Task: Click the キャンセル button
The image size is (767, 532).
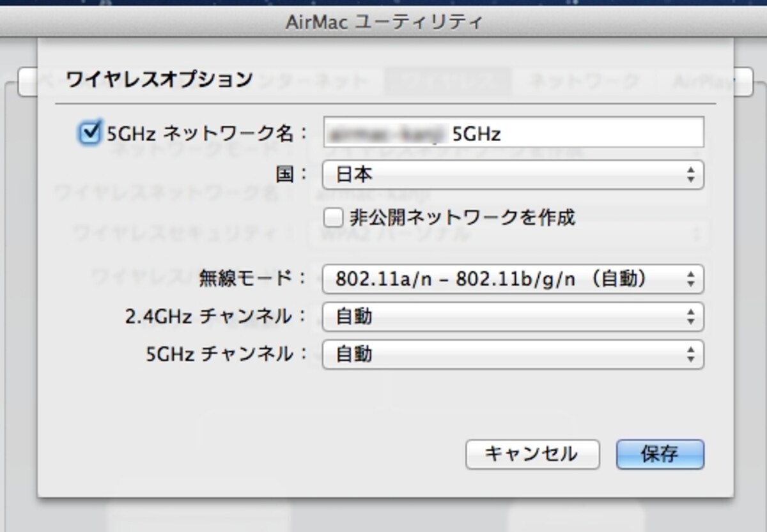Action: pyautogui.click(x=532, y=454)
